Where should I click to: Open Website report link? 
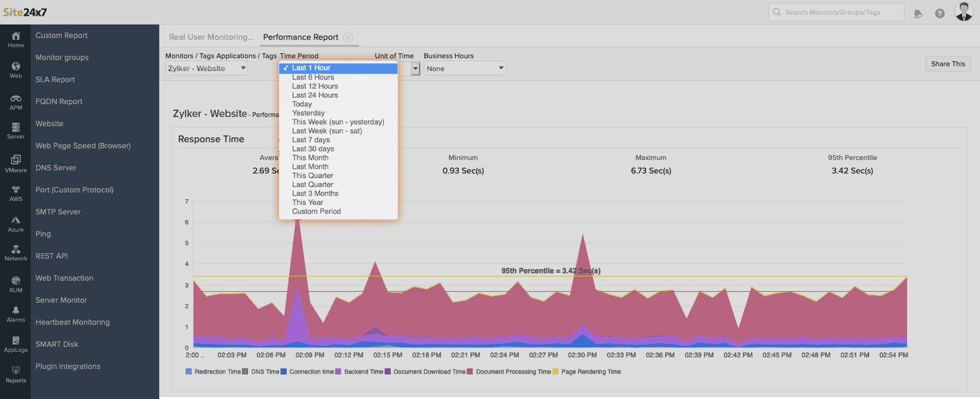(50, 124)
